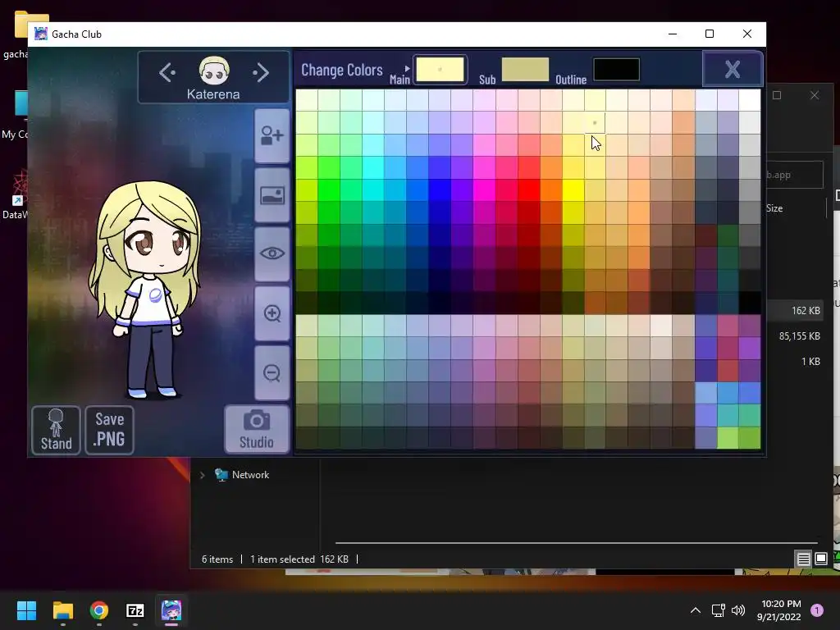Click Katerena character face avatar
Image resolution: width=840 pixels, height=630 pixels.
(x=214, y=71)
